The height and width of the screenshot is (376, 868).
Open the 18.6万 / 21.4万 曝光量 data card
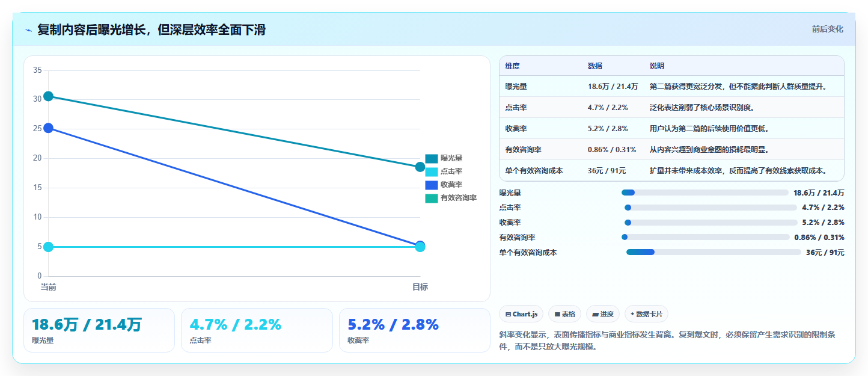(99, 330)
